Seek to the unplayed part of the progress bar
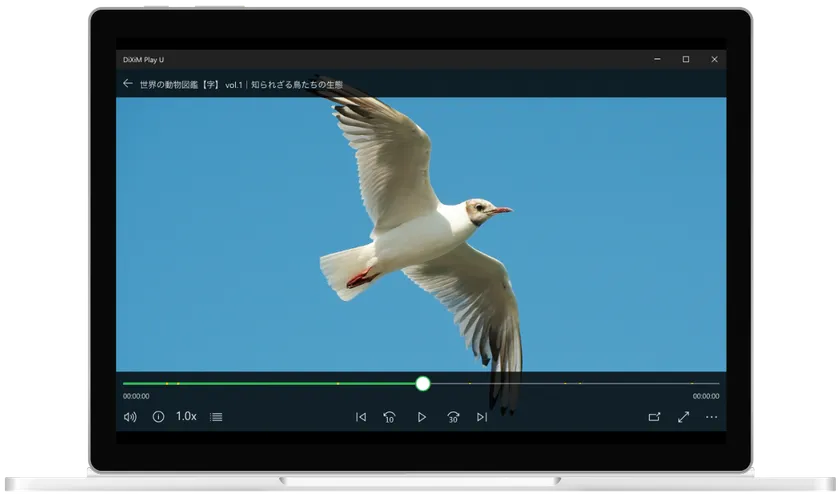The width and height of the screenshot is (840, 498). click(574, 383)
